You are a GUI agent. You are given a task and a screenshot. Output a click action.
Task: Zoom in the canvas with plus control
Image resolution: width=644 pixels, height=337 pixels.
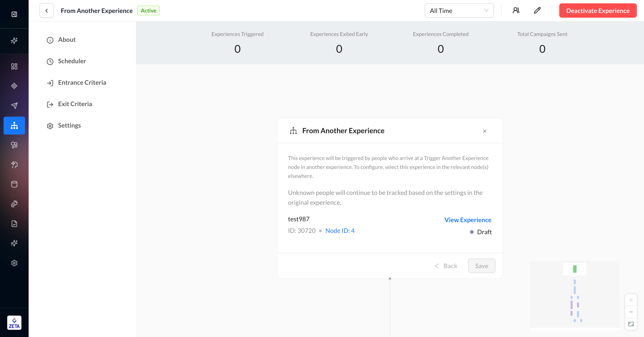click(631, 300)
